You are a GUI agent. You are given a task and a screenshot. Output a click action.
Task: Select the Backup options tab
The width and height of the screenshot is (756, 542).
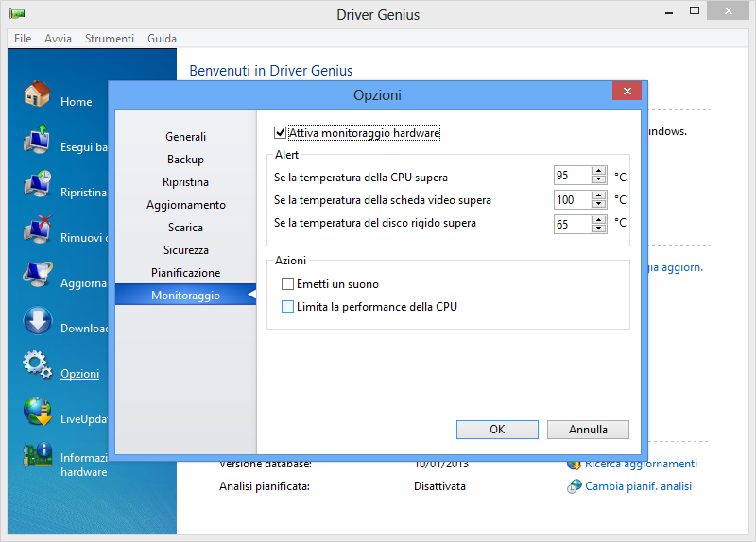[185, 160]
